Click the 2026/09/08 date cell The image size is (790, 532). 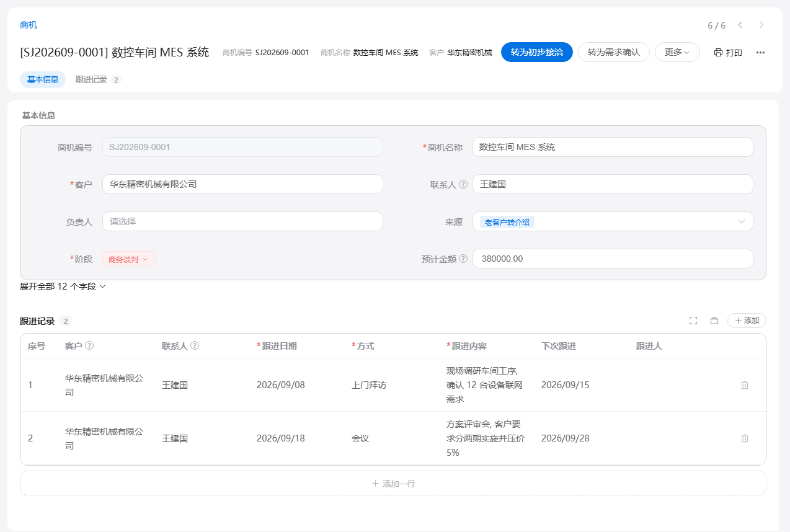pyautogui.click(x=281, y=385)
